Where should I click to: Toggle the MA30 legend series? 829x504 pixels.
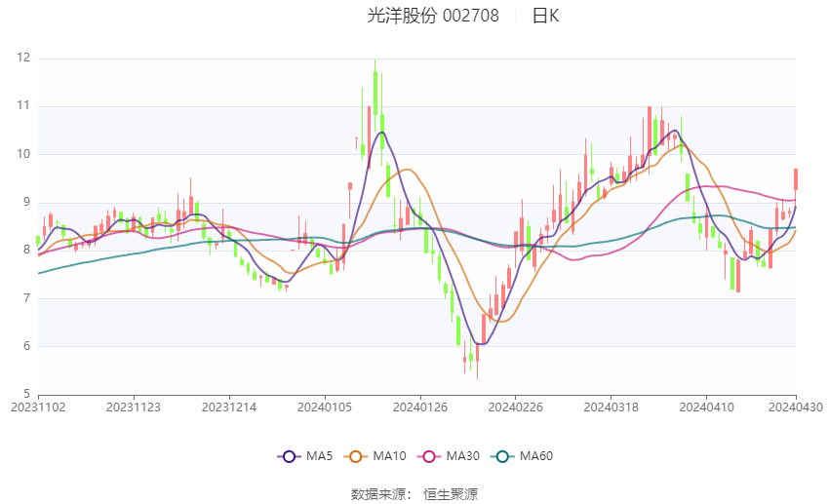[x=449, y=456]
